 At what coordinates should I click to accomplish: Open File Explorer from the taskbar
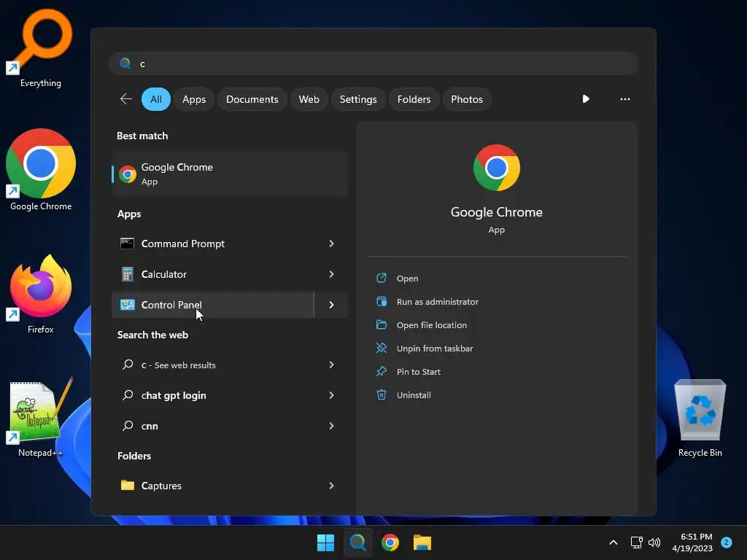point(422,542)
